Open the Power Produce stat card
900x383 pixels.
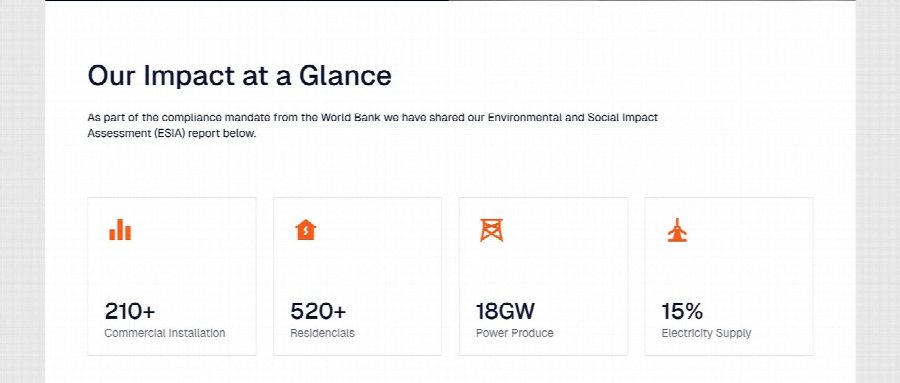(543, 276)
